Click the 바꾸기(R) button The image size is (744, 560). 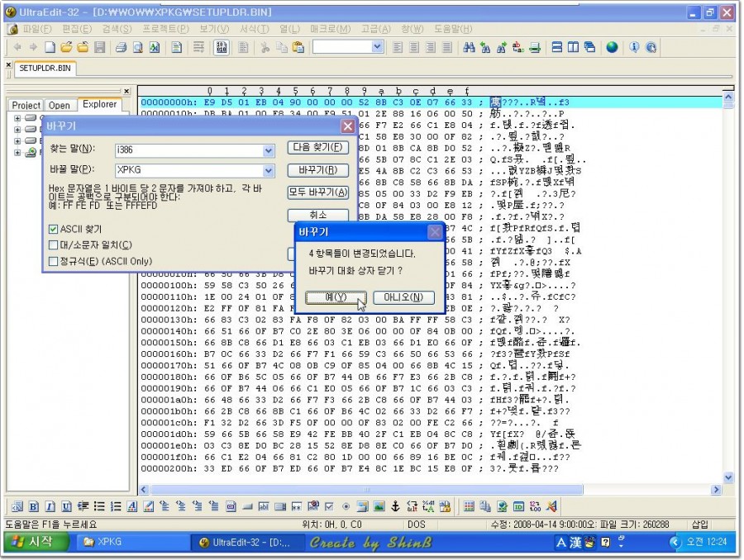click(318, 170)
